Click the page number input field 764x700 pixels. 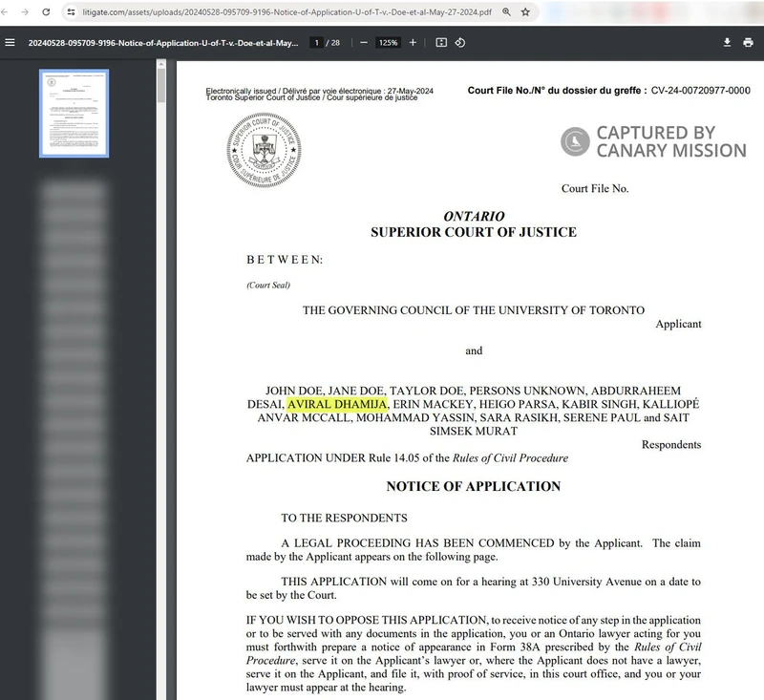[x=316, y=42]
